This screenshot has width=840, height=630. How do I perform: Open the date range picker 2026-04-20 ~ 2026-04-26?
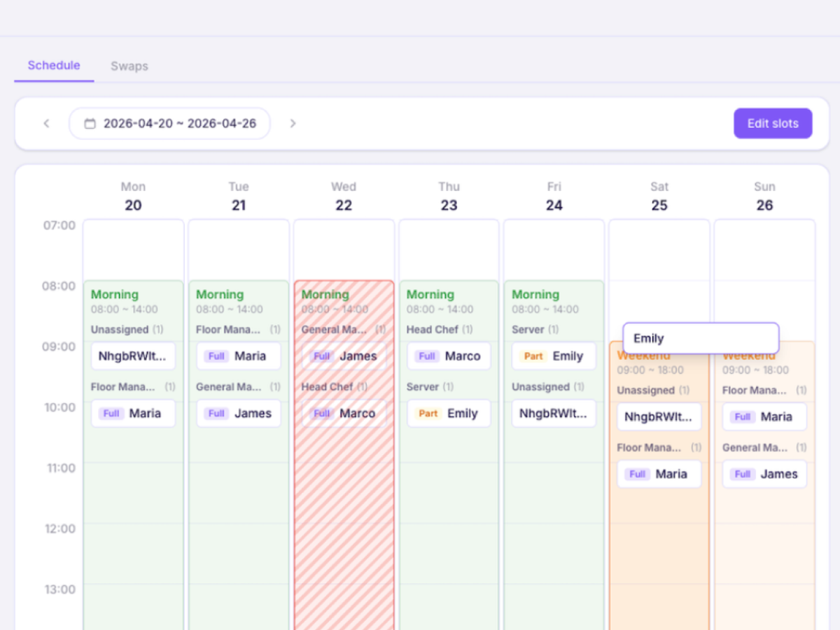click(169, 124)
